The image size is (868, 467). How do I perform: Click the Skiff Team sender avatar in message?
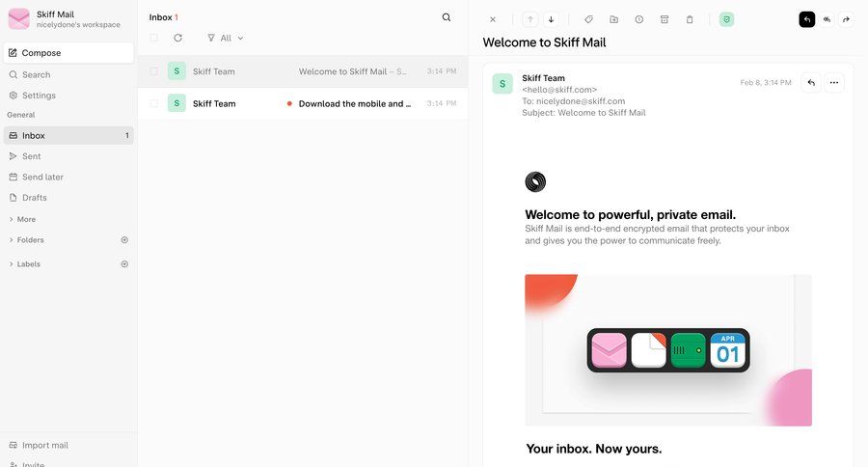pyautogui.click(x=502, y=84)
